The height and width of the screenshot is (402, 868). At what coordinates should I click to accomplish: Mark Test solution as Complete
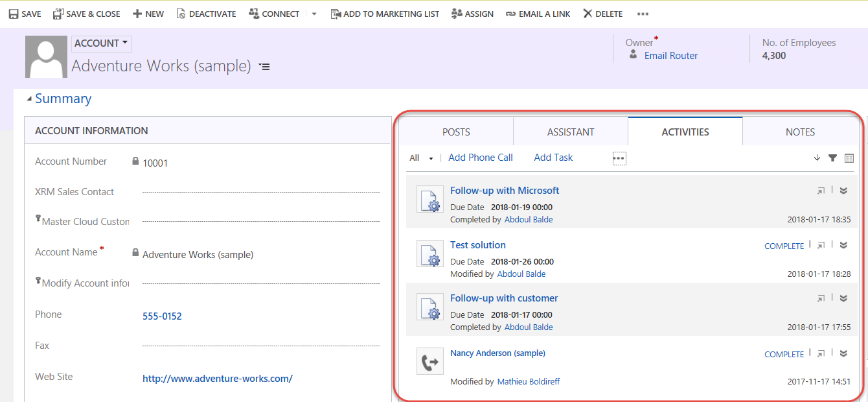click(x=784, y=246)
